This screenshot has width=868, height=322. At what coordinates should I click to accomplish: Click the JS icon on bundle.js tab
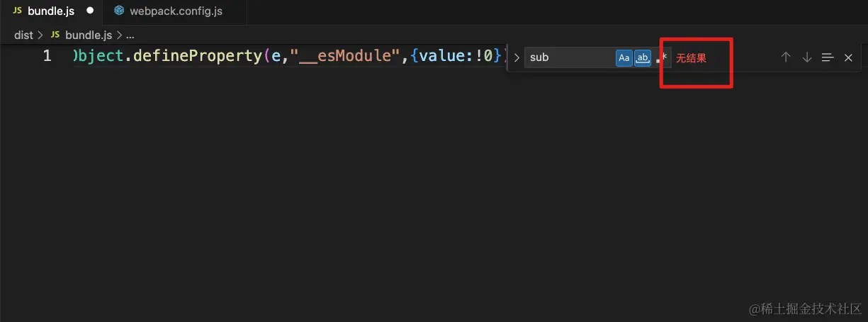[18, 11]
